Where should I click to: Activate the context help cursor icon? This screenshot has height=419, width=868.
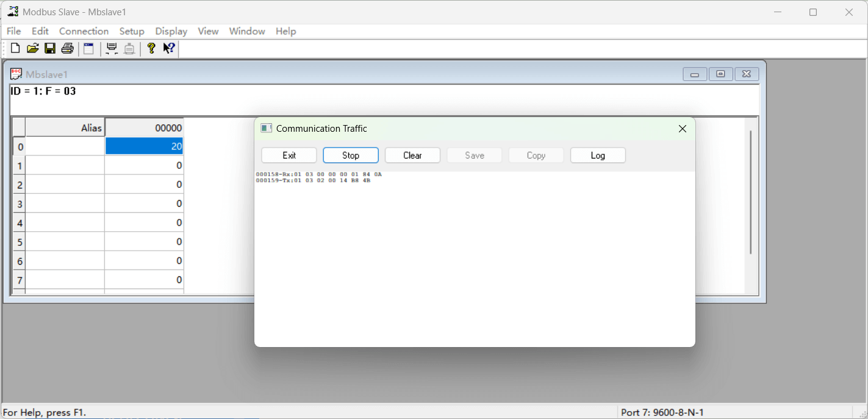[169, 49]
